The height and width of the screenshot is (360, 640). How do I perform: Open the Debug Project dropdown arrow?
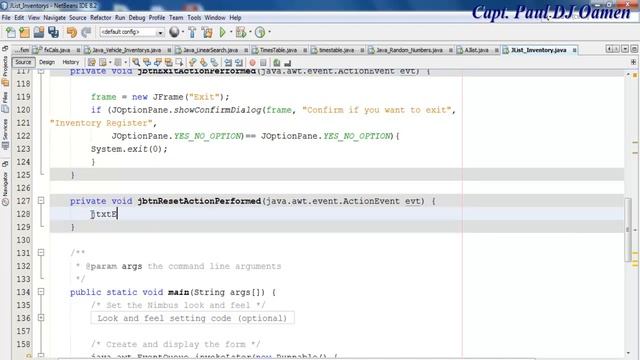tap(250, 32)
